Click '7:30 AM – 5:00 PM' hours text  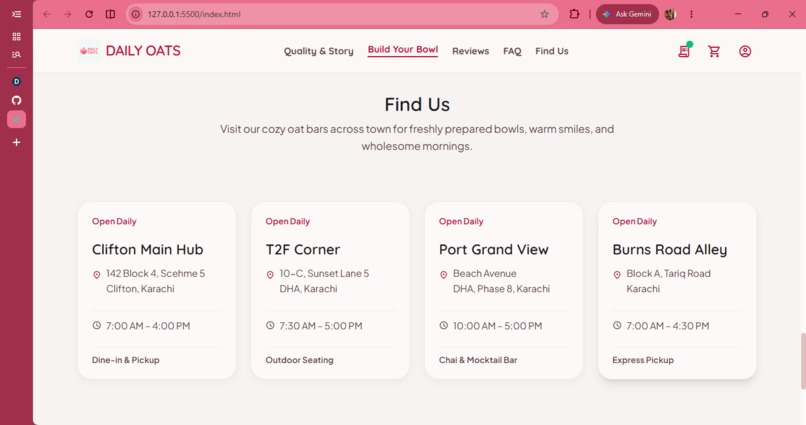click(321, 326)
